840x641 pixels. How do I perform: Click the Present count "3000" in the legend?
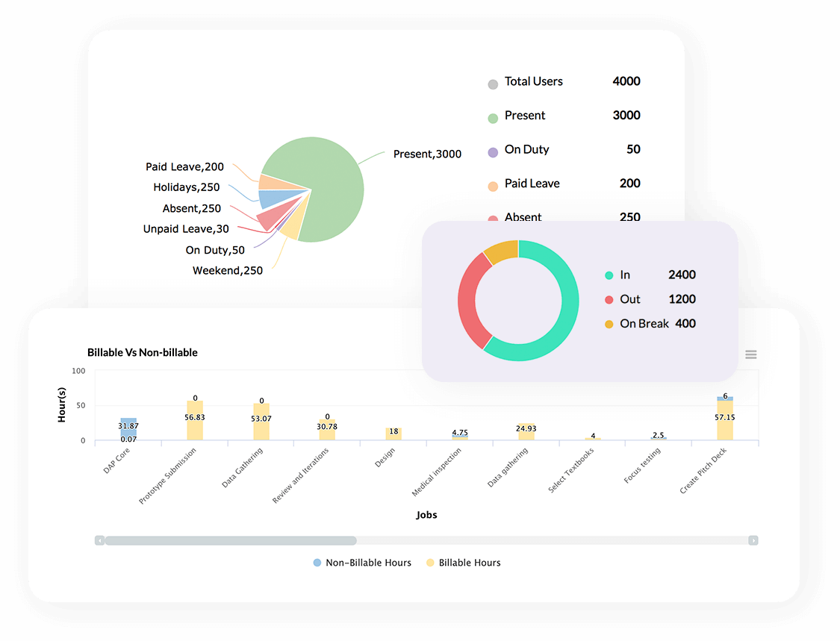click(626, 116)
